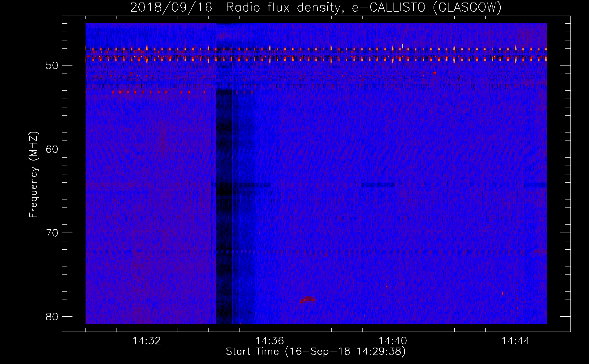This screenshot has height=364, width=589.
Task: Click the 'Frequency (MHZ)' axis label
Action: pyautogui.click(x=33, y=175)
